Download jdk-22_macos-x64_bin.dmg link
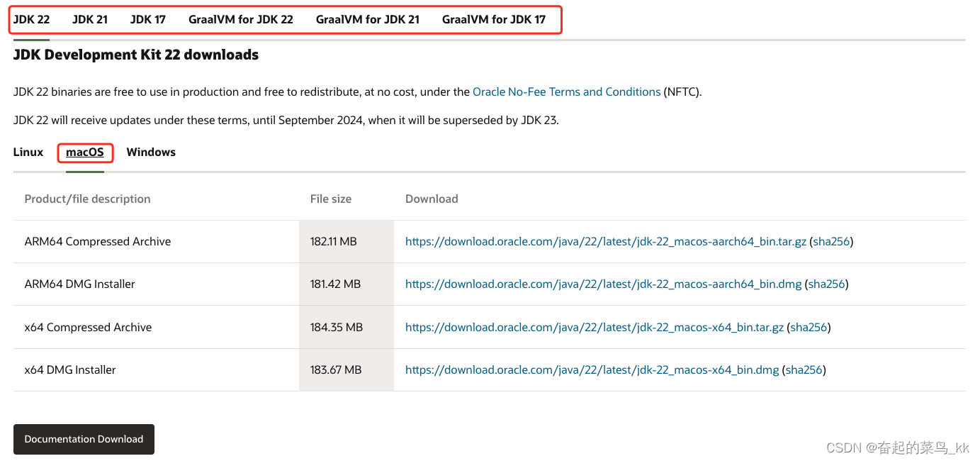This screenshot has width=980, height=461. (x=592, y=370)
